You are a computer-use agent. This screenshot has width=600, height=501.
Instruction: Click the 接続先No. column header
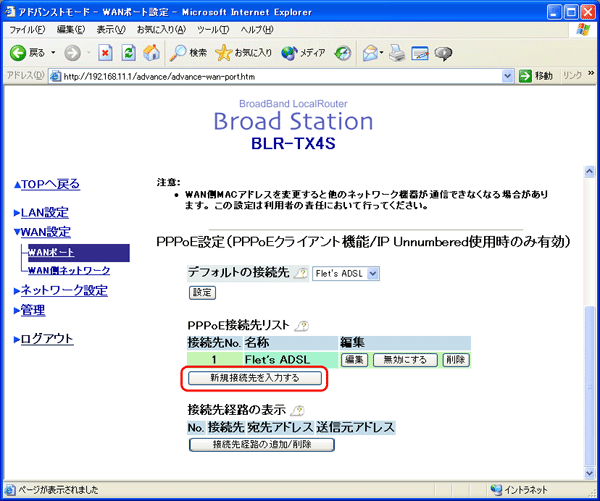214,343
